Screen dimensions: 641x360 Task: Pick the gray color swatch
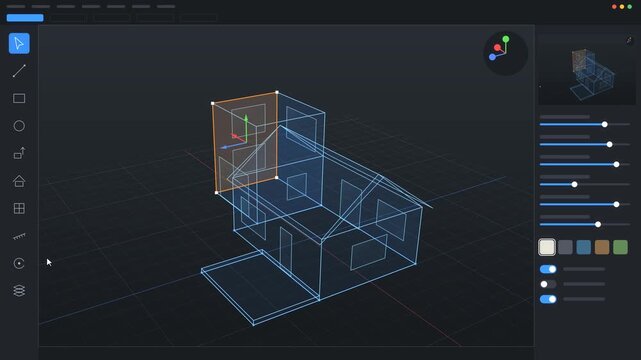[565, 247]
